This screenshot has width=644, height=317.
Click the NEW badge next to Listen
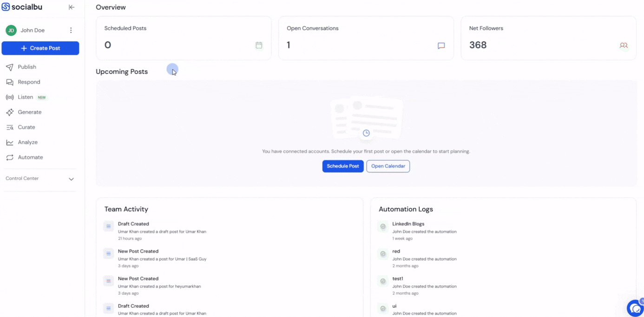pos(42,98)
